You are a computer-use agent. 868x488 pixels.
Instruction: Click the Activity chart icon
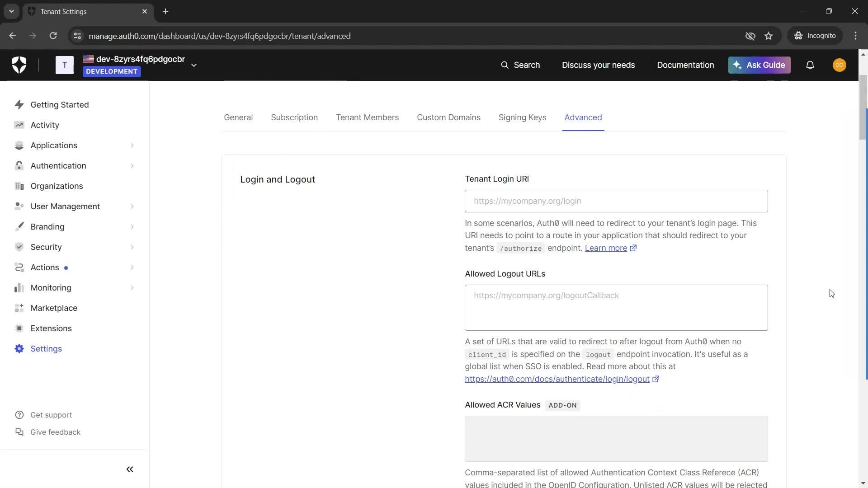19,125
